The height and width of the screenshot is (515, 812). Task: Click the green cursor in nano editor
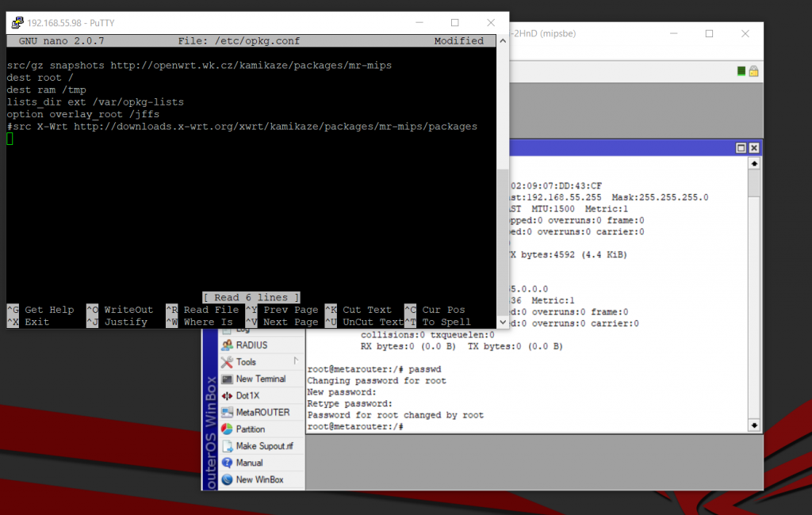[10, 139]
